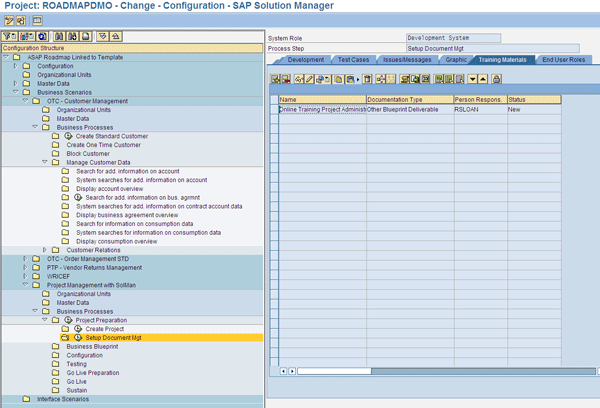This screenshot has height=408, width=600.
Task: Expand the Customer Relations node
Action: [45, 250]
